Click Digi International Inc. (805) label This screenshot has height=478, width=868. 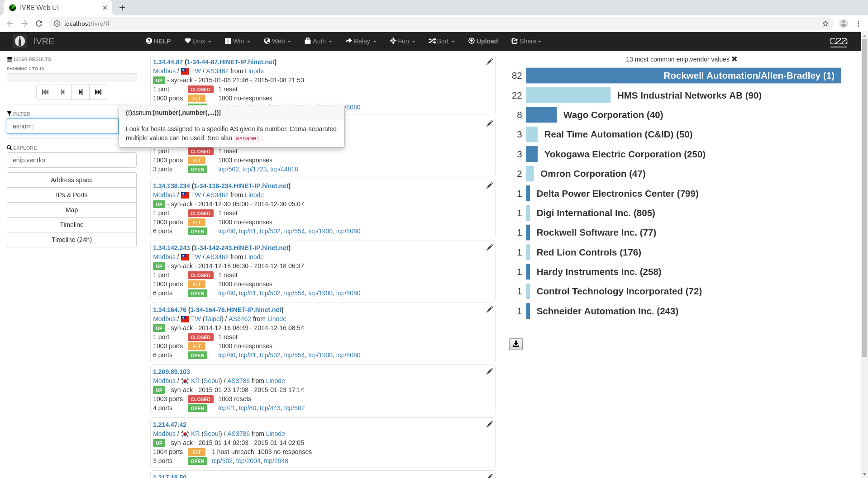596,213
